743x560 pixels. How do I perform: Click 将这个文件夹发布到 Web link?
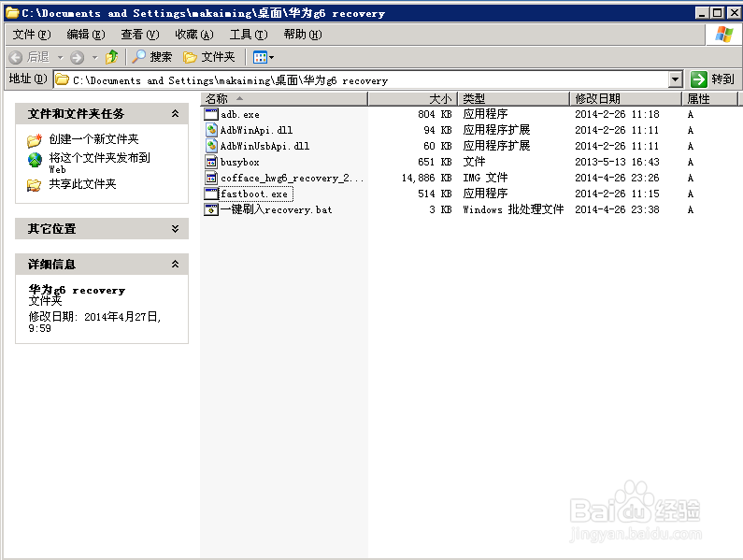99,163
